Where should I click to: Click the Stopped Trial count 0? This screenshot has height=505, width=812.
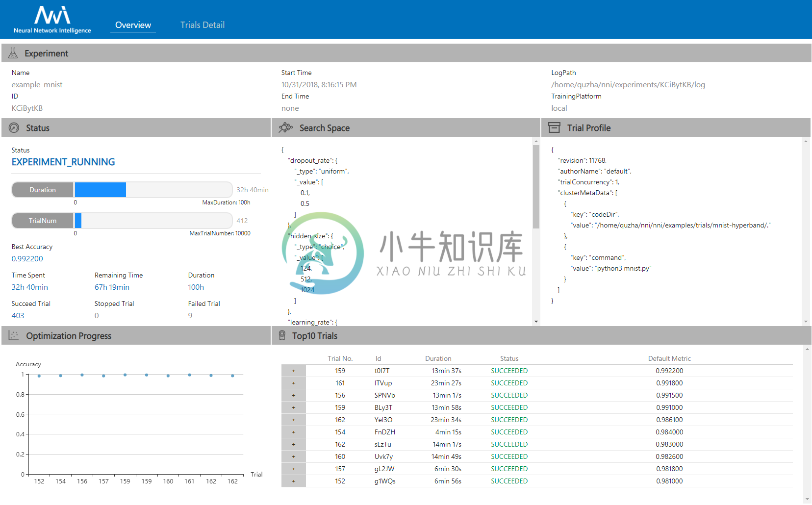[x=97, y=315]
